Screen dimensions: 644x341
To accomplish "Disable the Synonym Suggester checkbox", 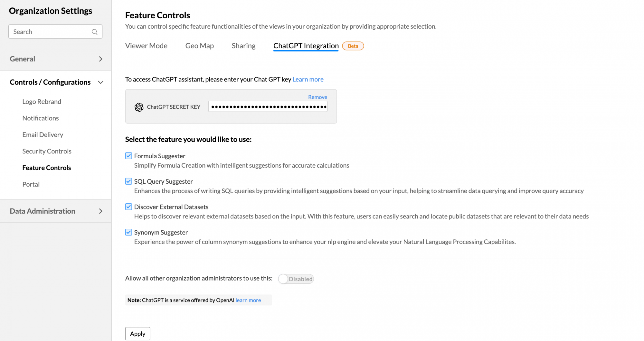I will 128,232.
